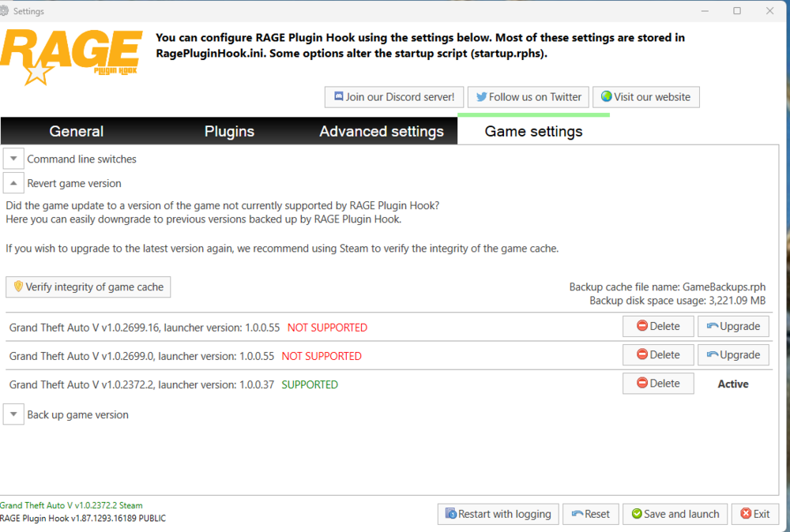Expand the Back up game version section

[x=13, y=414]
